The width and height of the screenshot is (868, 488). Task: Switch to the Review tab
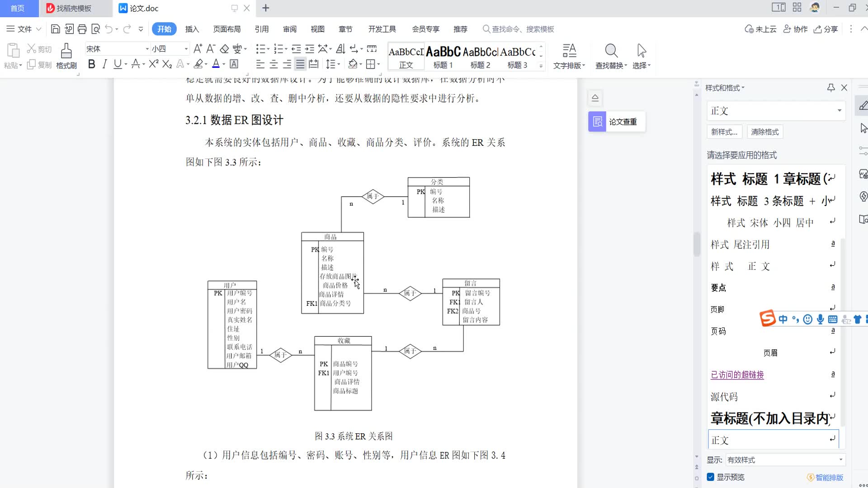(x=290, y=29)
